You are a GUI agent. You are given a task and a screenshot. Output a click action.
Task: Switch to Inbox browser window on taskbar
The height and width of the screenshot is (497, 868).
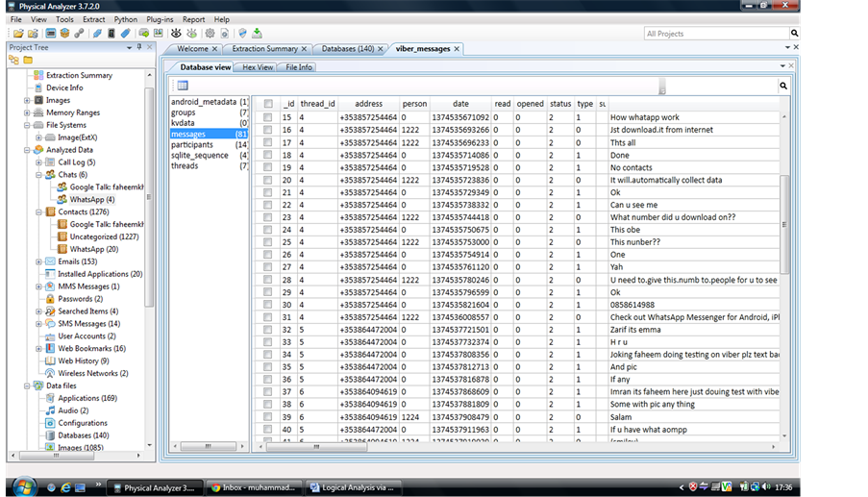coord(254,487)
